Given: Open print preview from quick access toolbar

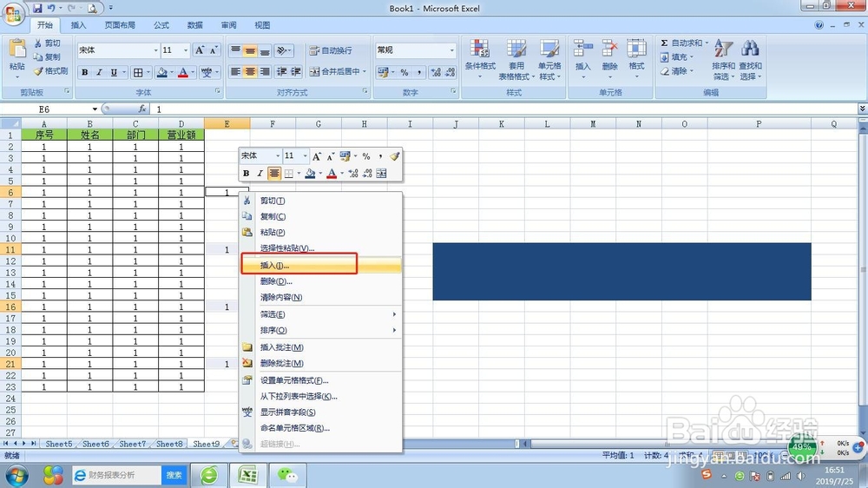Looking at the screenshot, I should 92,9.
